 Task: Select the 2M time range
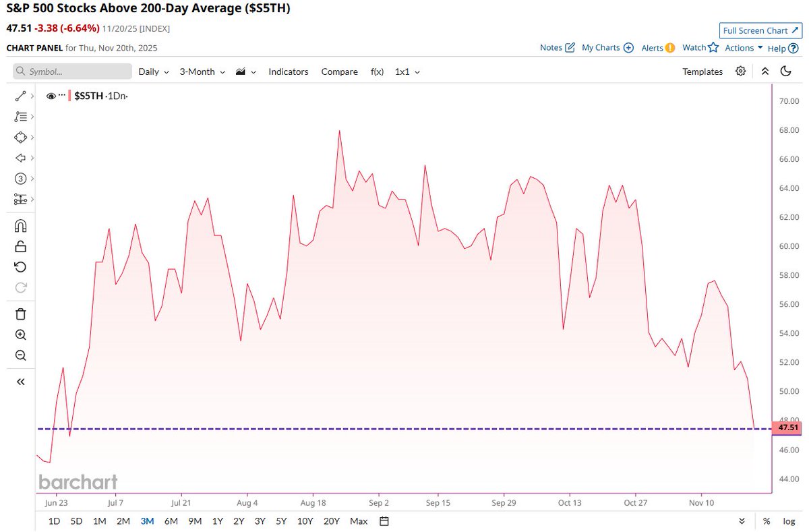123,521
